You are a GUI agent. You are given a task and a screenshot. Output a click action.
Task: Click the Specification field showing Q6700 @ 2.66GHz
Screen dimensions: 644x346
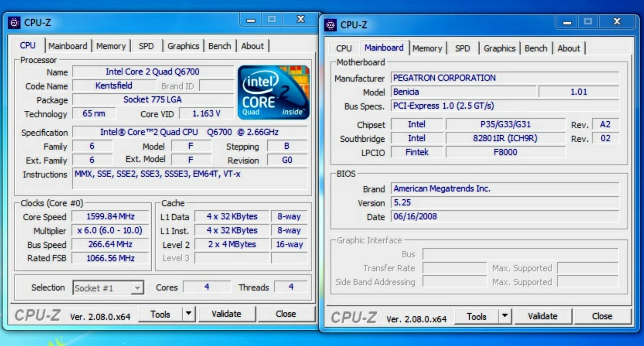click(x=190, y=132)
